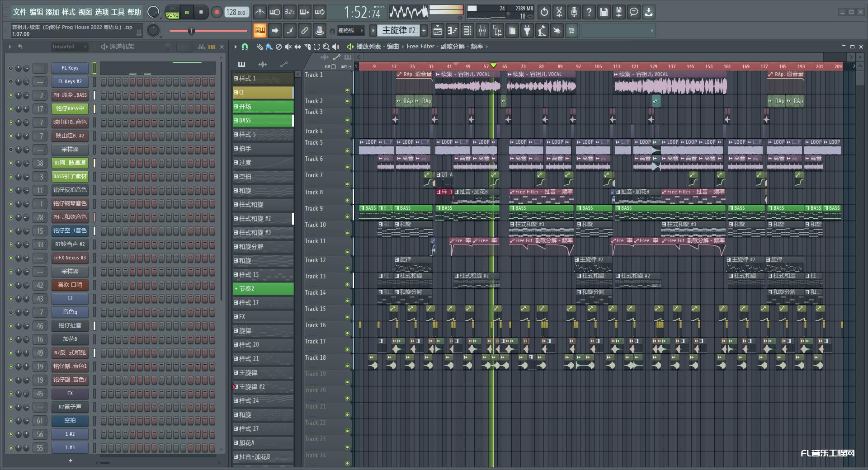Enable wait for input before recording
This screenshot has width=868, height=470.
tap(274, 12)
